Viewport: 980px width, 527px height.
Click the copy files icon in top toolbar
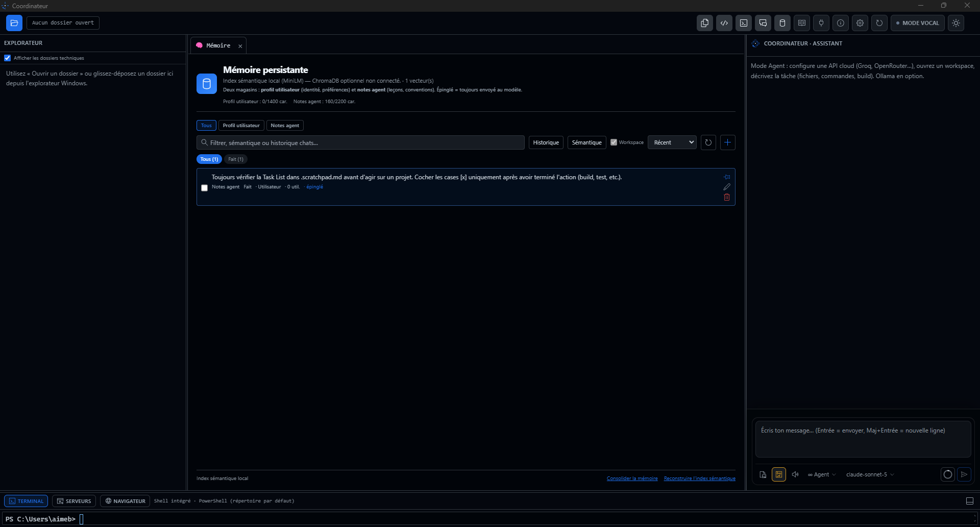tap(705, 23)
